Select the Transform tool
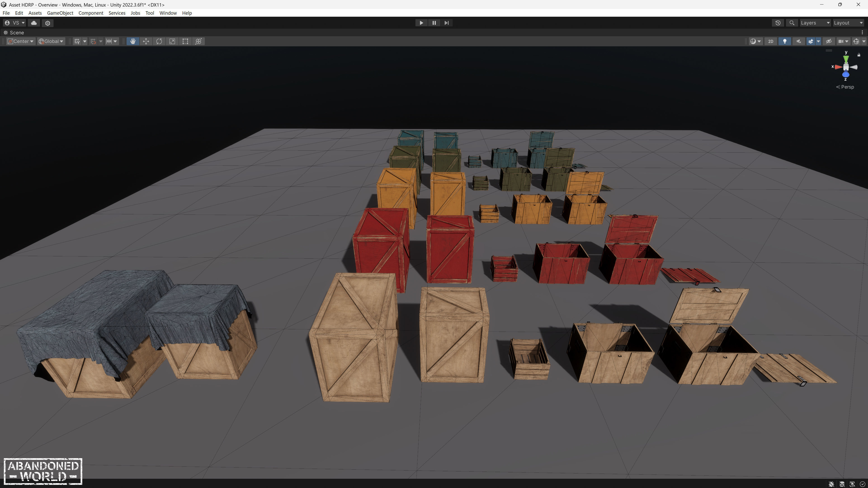 click(x=198, y=41)
